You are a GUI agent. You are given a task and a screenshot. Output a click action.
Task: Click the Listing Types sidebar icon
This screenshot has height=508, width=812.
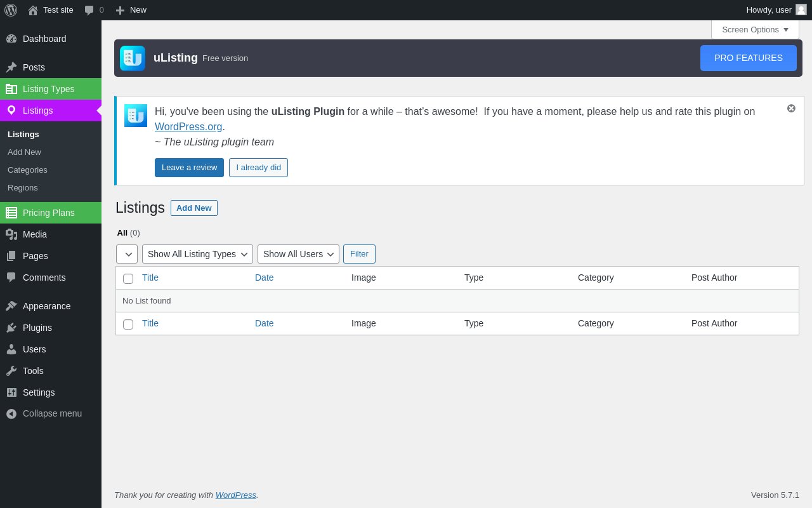pos(11,89)
